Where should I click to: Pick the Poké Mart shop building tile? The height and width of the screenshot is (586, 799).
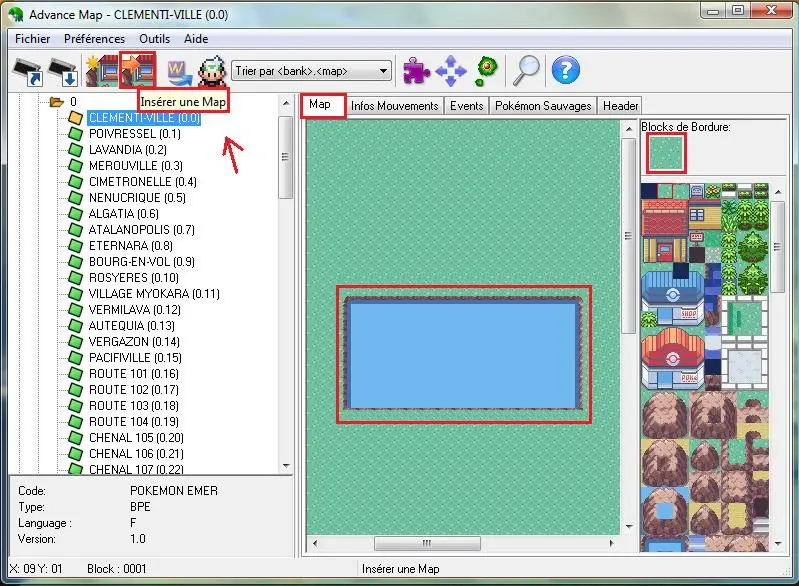pos(673,298)
